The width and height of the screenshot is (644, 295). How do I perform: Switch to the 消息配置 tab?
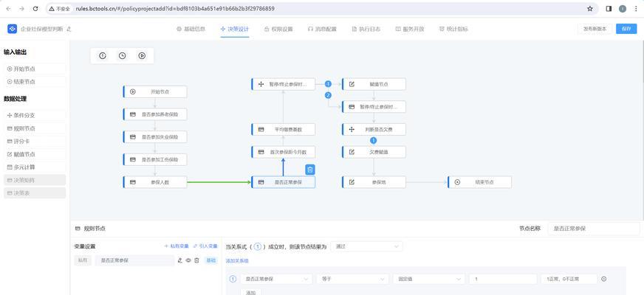tap(322, 29)
